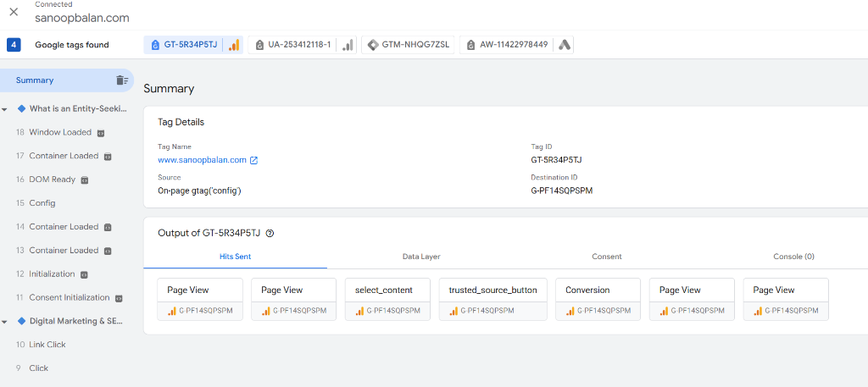Image resolution: width=868 pixels, height=387 pixels.
Task: Click the blue tag count badge '4'
Action: point(14,45)
